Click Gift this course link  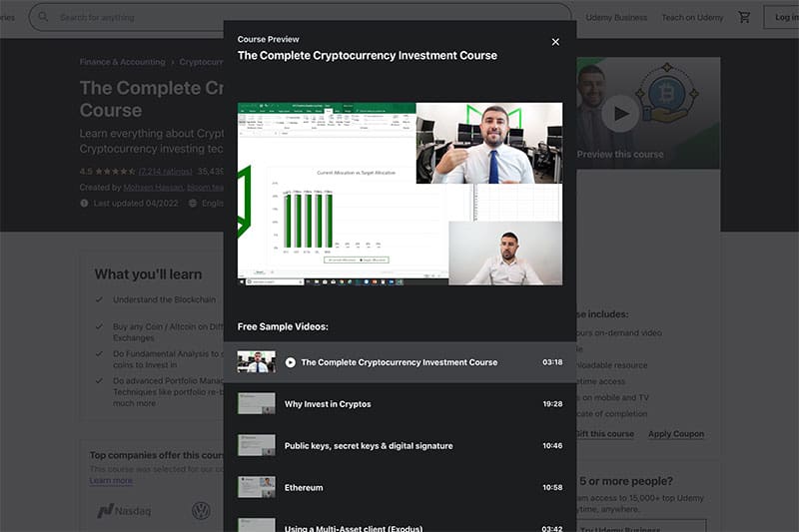pyautogui.click(x=605, y=434)
